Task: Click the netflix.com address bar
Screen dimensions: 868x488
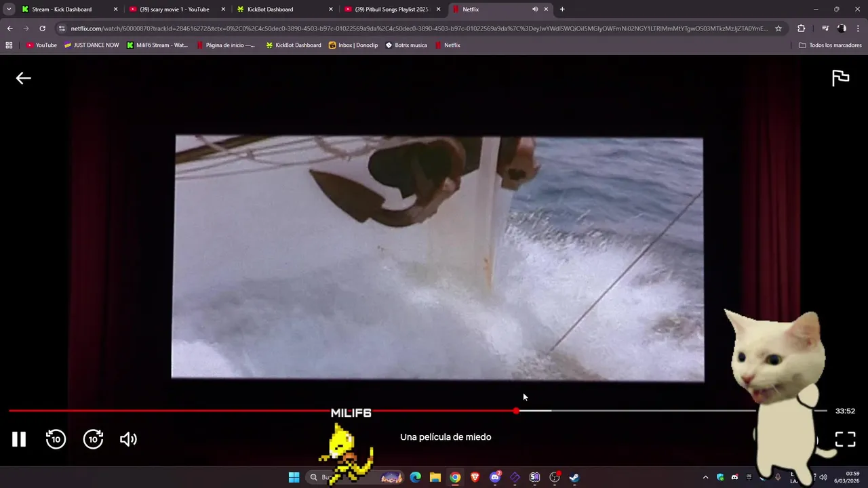Action: pos(419,28)
